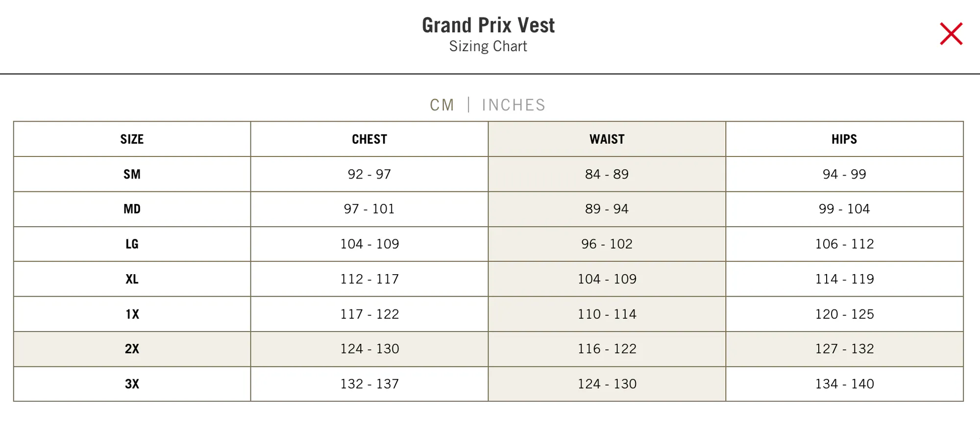The image size is (980, 439).
Task: Click the HIPS column header
Action: pos(844,139)
